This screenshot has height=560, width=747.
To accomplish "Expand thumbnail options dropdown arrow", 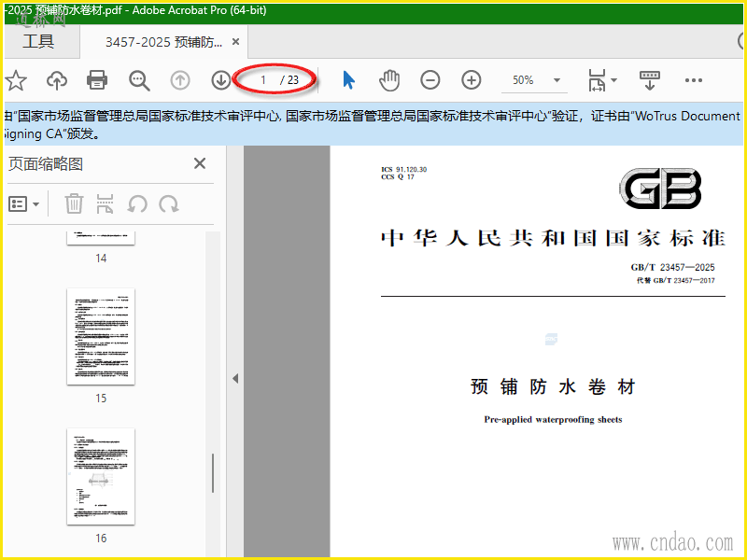I will (x=35, y=204).
